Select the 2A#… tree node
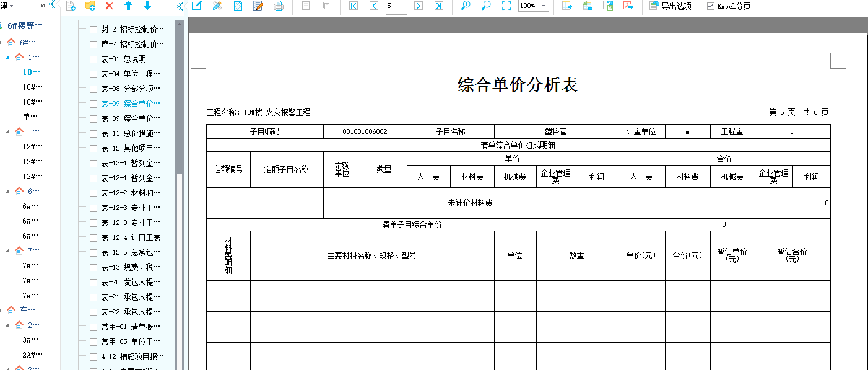This screenshot has width=868, height=370. click(33, 355)
